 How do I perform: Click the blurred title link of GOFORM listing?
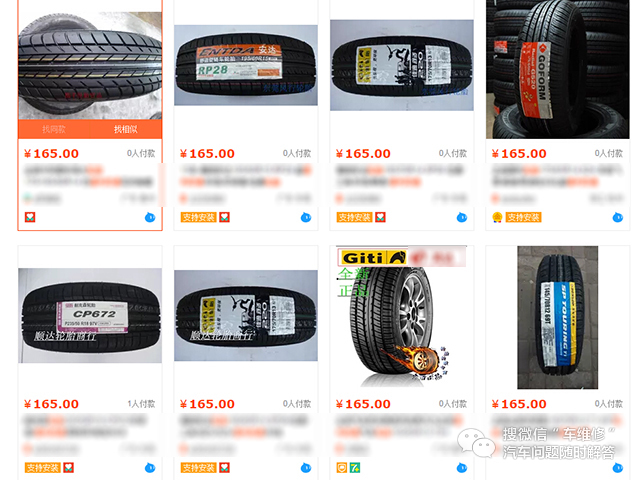click(558, 176)
